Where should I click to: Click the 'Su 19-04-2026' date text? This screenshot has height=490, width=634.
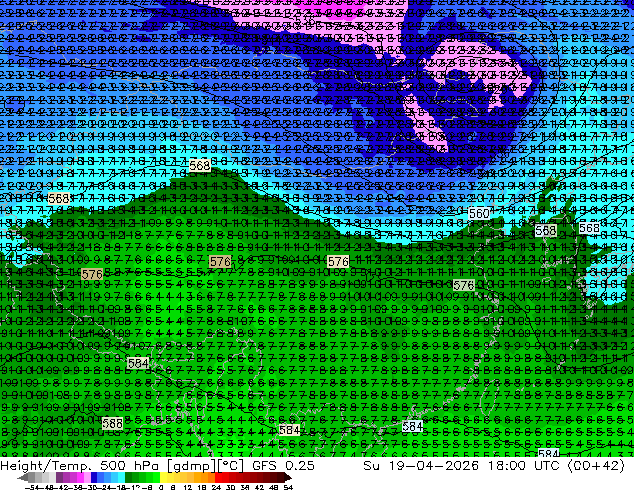point(421,465)
